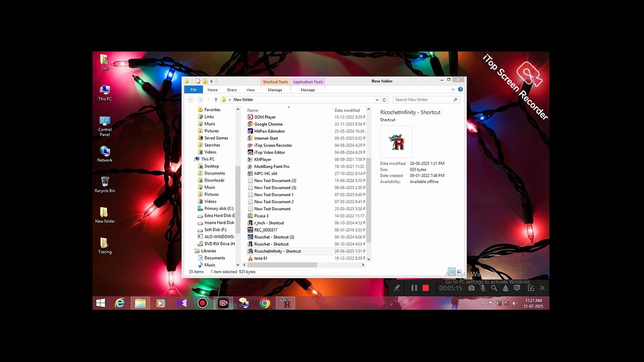Image resolution: width=644 pixels, height=362 pixels.
Task: Select the tone 61 VLC file icon
Action: [250, 258]
